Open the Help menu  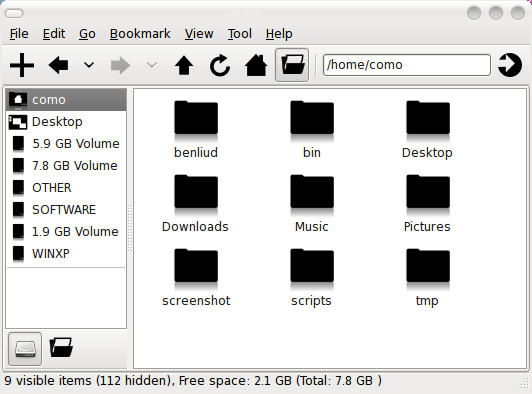[279, 34]
